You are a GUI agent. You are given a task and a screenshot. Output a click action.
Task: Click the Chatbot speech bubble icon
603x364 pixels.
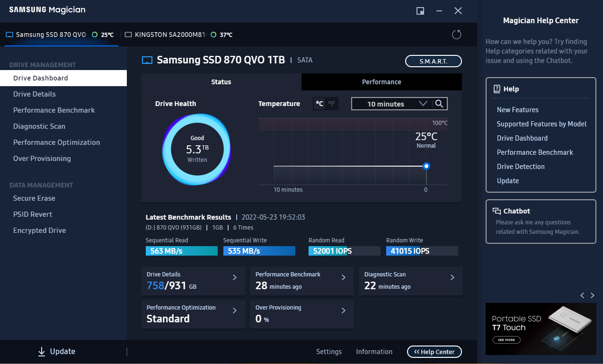click(x=497, y=211)
